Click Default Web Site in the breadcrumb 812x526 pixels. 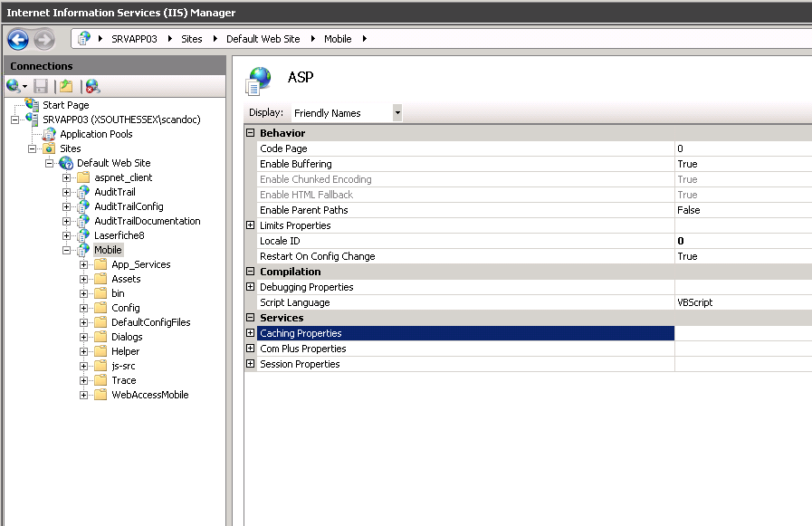click(263, 39)
